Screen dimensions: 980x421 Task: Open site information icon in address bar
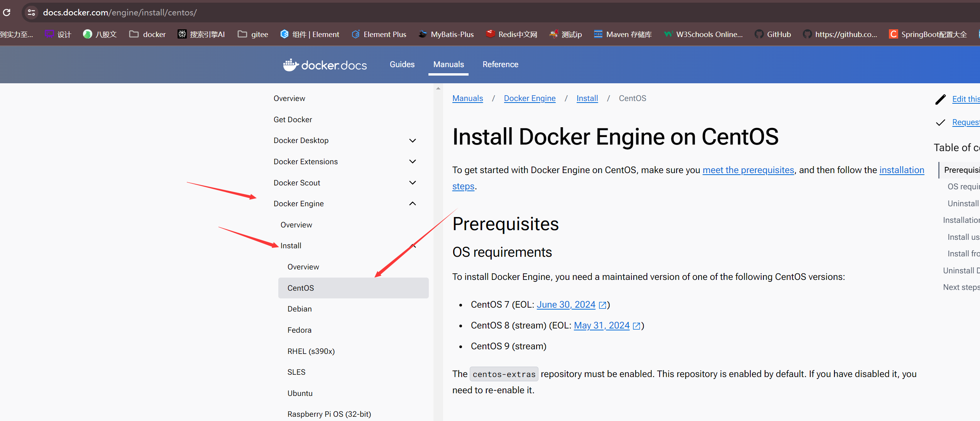click(32, 12)
